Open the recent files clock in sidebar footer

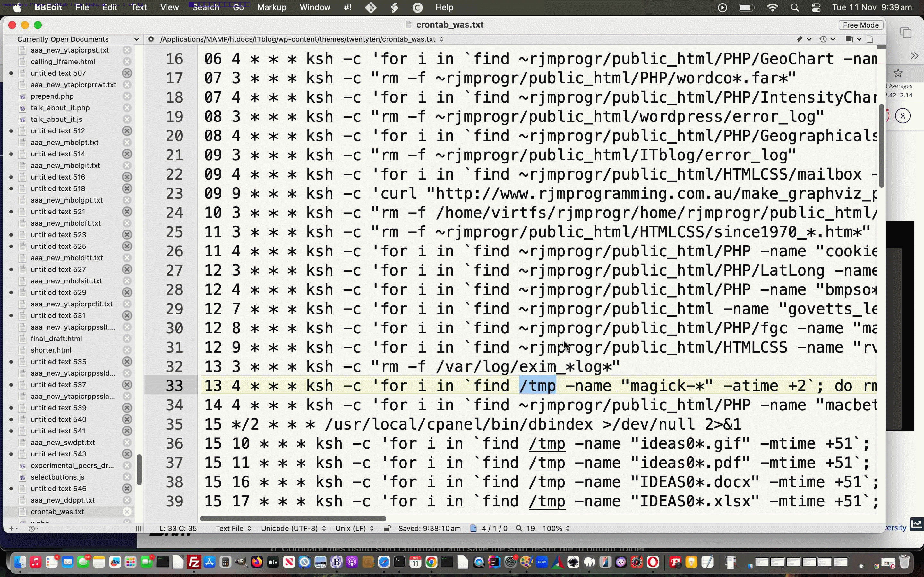(x=32, y=529)
